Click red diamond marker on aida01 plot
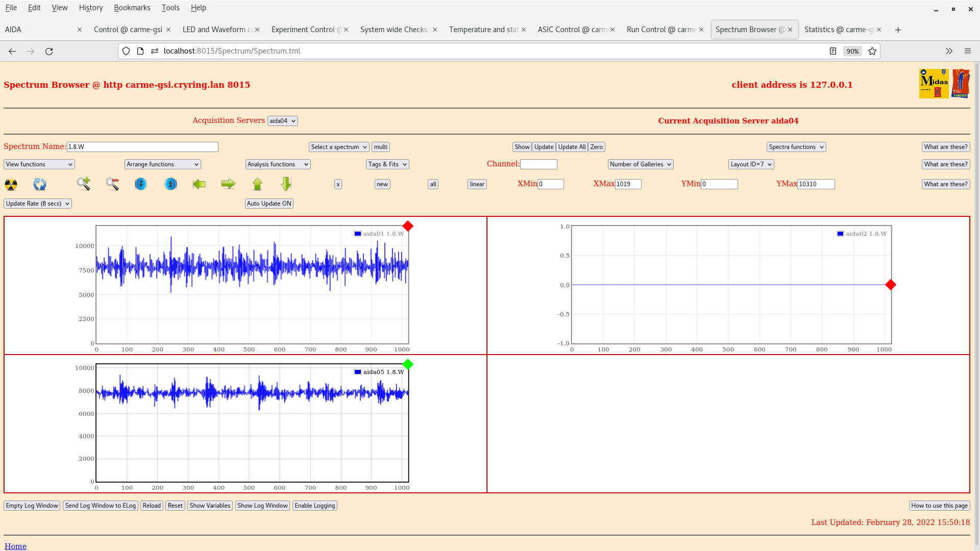The height and width of the screenshot is (551, 980). pyautogui.click(x=407, y=226)
